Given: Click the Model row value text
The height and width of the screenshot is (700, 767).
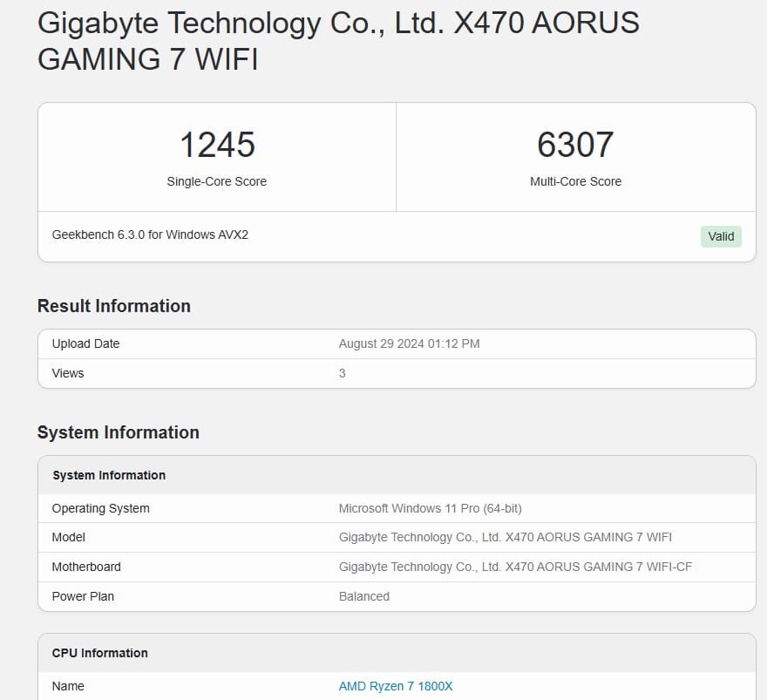Looking at the screenshot, I should point(505,537).
